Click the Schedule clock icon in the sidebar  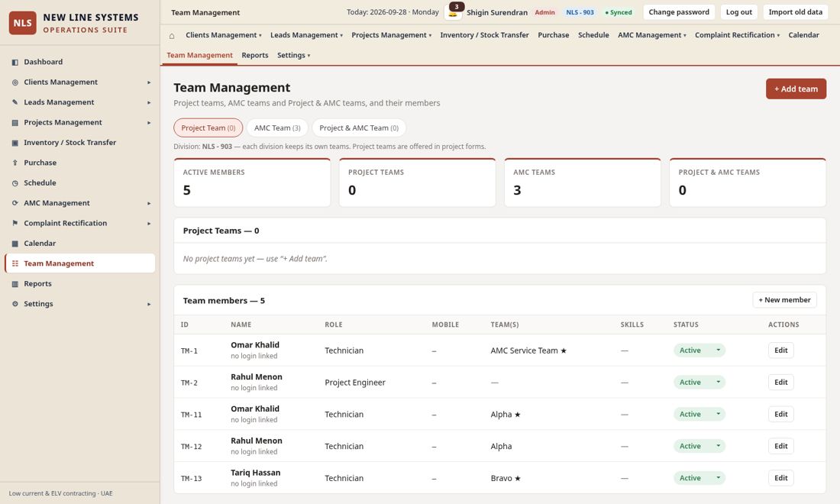15,183
